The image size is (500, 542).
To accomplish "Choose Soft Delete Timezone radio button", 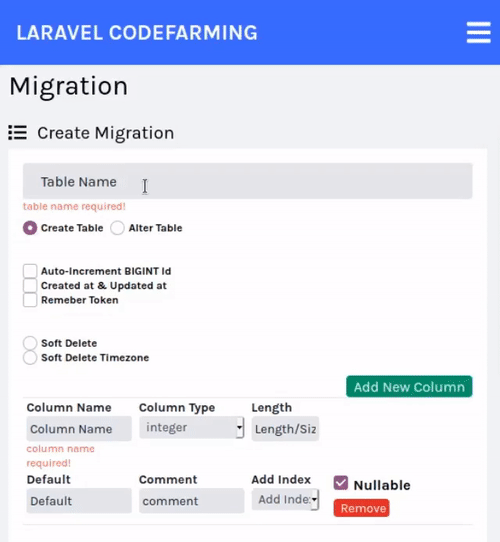I will tap(30, 357).
